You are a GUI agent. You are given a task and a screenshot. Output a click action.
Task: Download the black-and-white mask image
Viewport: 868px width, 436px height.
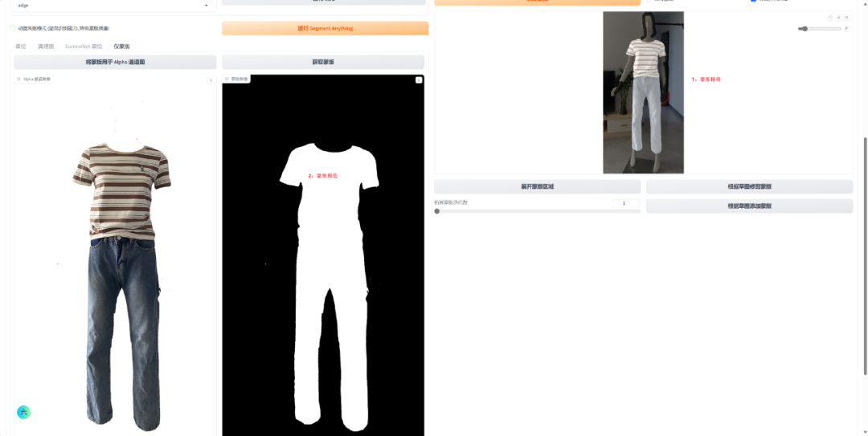(x=419, y=80)
